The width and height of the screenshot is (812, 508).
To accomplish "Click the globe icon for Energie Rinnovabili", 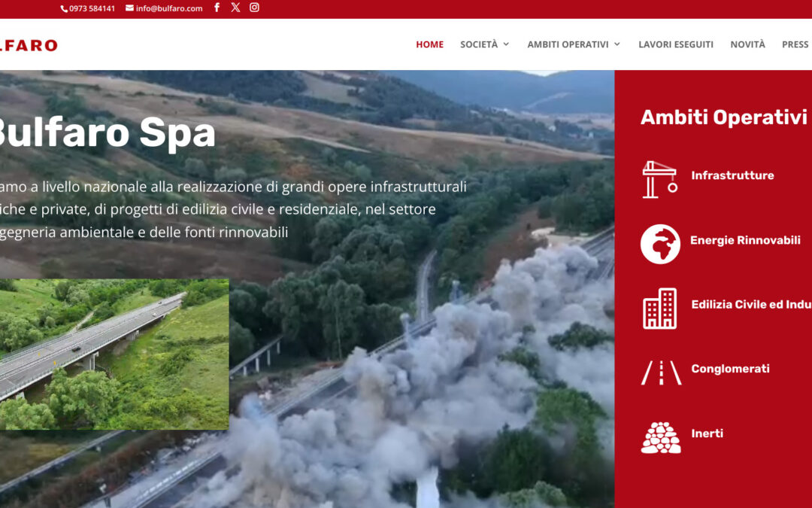I will point(660,244).
